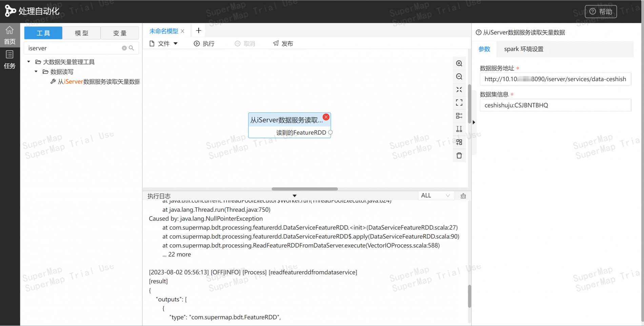Click the '[2023-08-02 05:56:13]' log entry
644x326 pixels.
253,272
